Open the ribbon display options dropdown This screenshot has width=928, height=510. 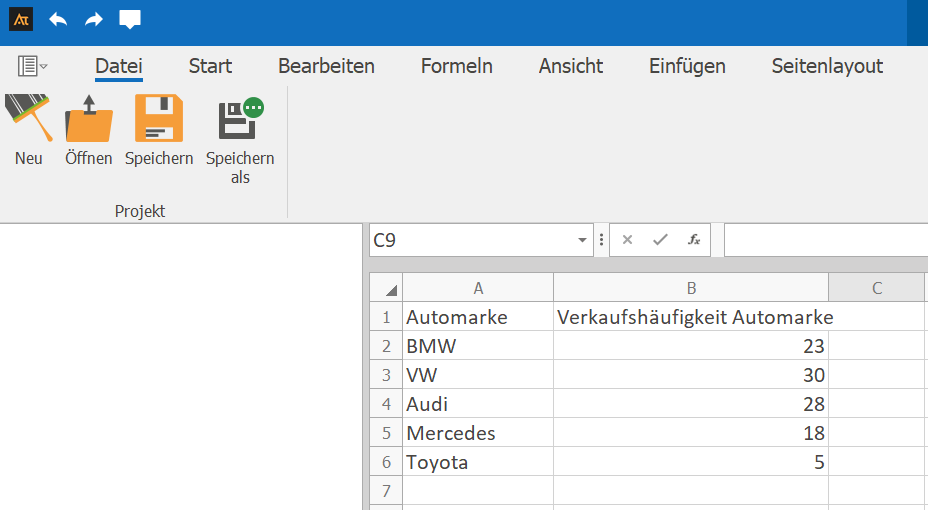[x=33, y=66]
